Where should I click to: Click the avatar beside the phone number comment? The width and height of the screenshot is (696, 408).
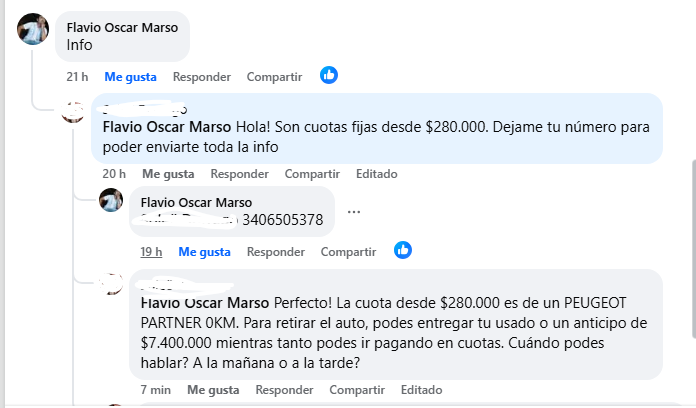click(x=112, y=201)
